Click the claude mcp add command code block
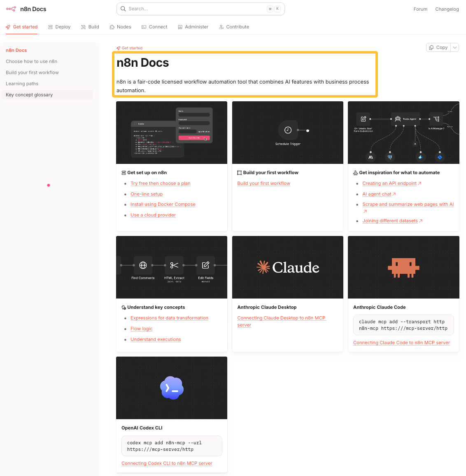The width and height of the screenshot is (466, 476). click(403, 325)
